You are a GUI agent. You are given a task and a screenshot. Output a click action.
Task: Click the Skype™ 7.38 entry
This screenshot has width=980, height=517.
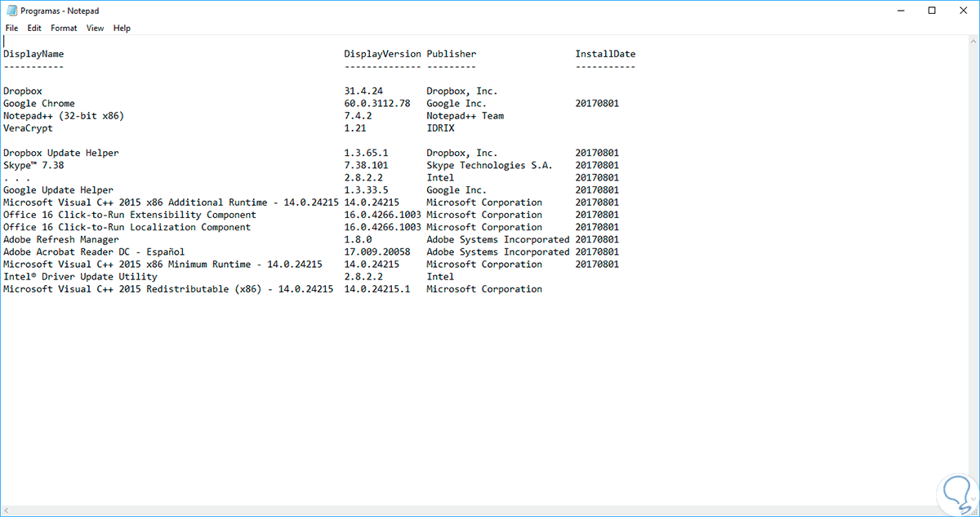pos(33,165)
